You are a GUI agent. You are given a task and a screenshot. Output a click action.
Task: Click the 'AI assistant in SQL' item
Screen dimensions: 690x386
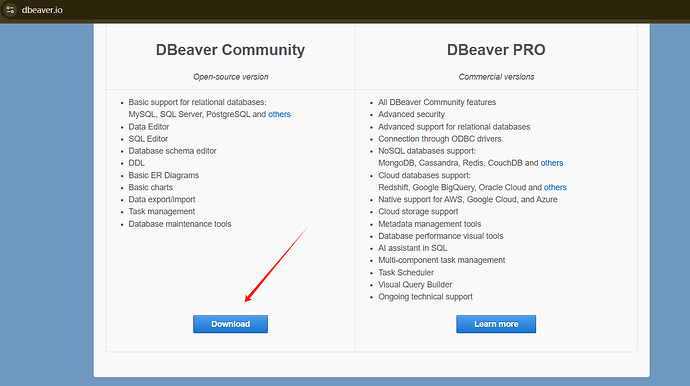coord(413,248)
